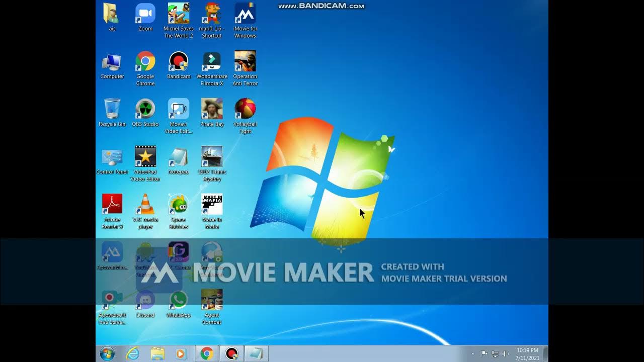This screenshot has height=362, width=644.
Task: Select the Pirate Bay game icon
Action: pos(212,113)
